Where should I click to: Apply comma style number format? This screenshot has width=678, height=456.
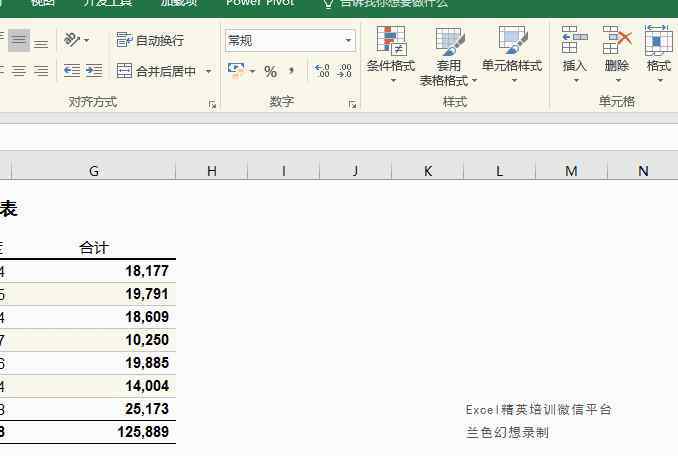tap(291, 71)
